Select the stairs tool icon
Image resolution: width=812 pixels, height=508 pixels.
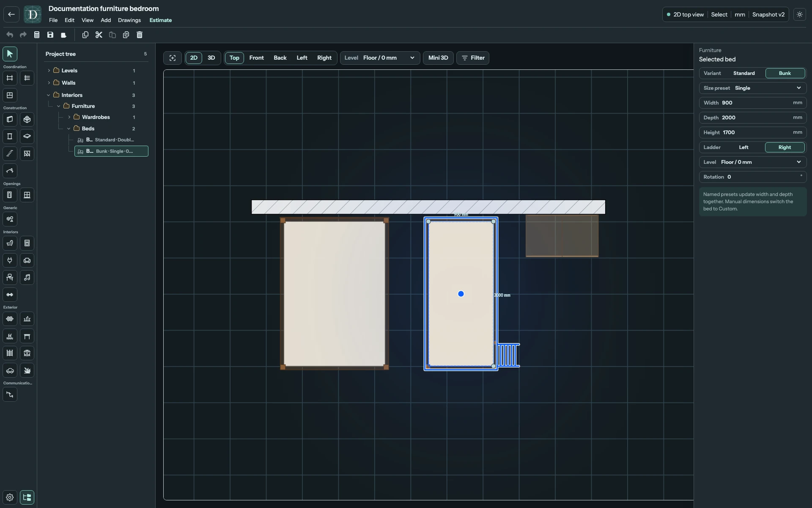pos(10,153)
